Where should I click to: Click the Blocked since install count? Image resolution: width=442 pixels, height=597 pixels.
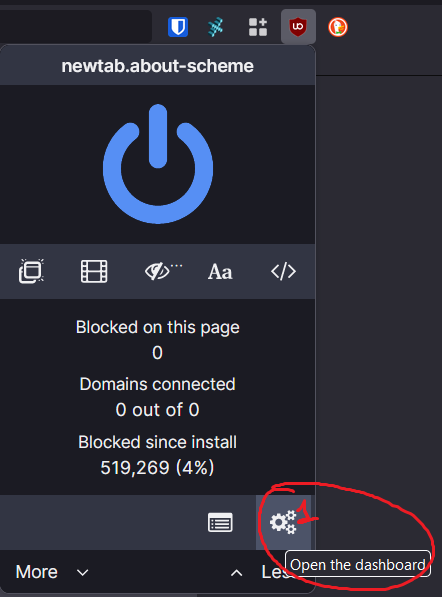(157, 468)
